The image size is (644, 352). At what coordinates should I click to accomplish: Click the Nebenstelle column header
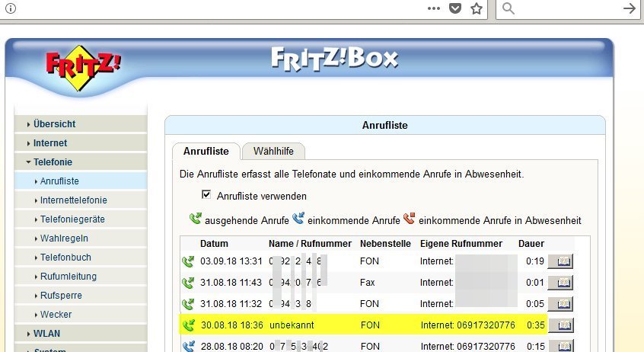[x=385, y=244]
